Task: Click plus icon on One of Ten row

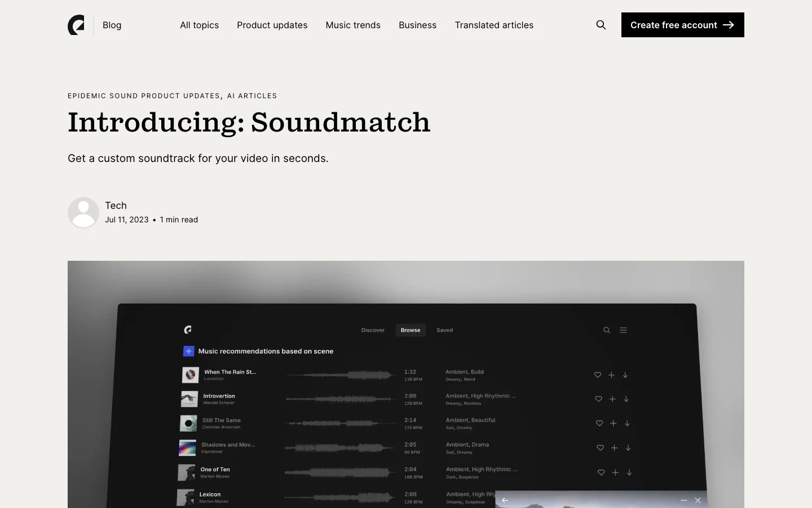Action: click(x=615, y=472)
